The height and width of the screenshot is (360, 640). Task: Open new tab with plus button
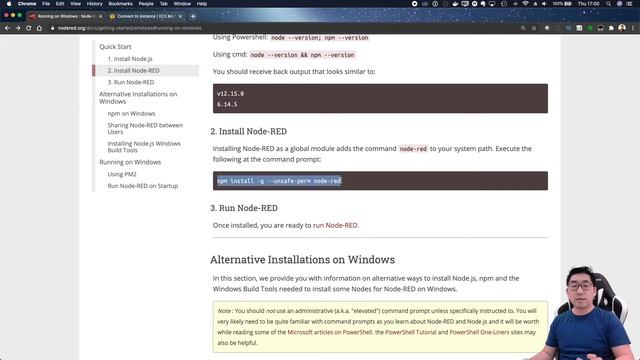(193, 16)
